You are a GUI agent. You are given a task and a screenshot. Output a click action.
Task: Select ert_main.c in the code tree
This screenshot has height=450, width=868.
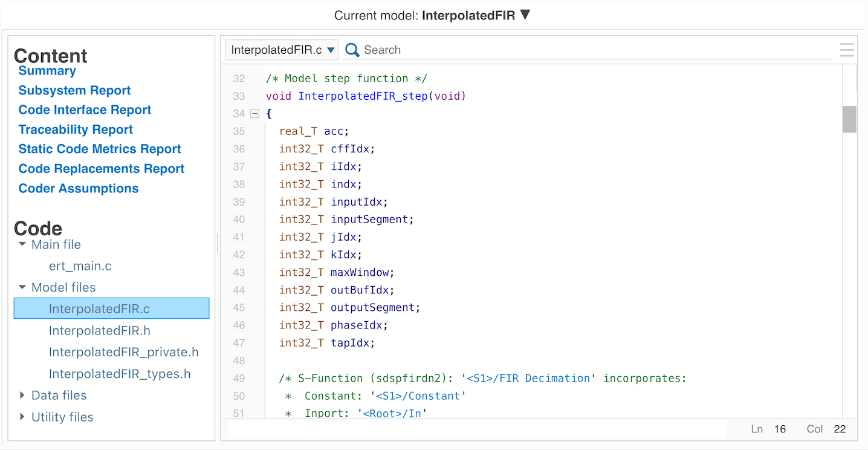click(x=80, y=266)
